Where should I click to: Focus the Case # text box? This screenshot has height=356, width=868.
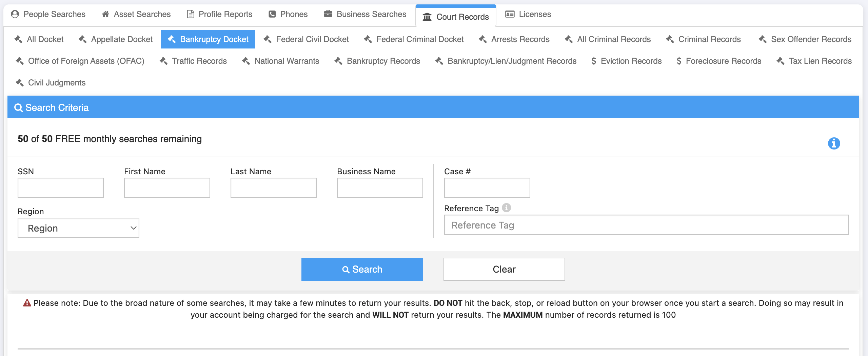487,188
